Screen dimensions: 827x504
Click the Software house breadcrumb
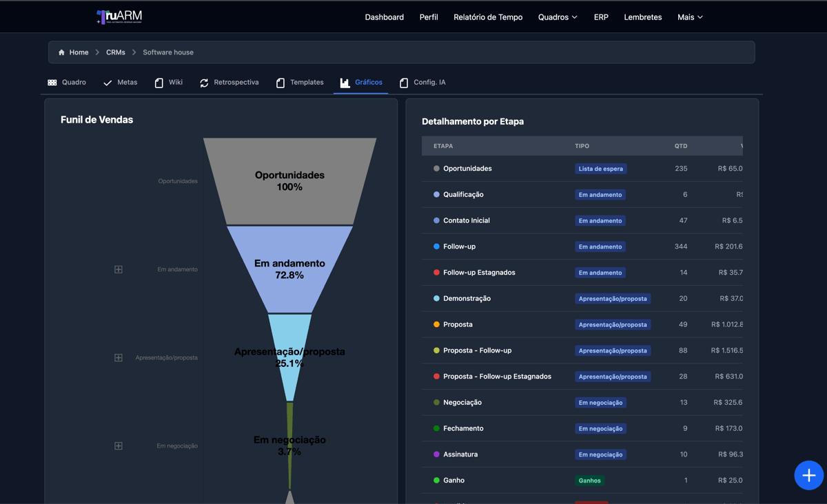168,52
